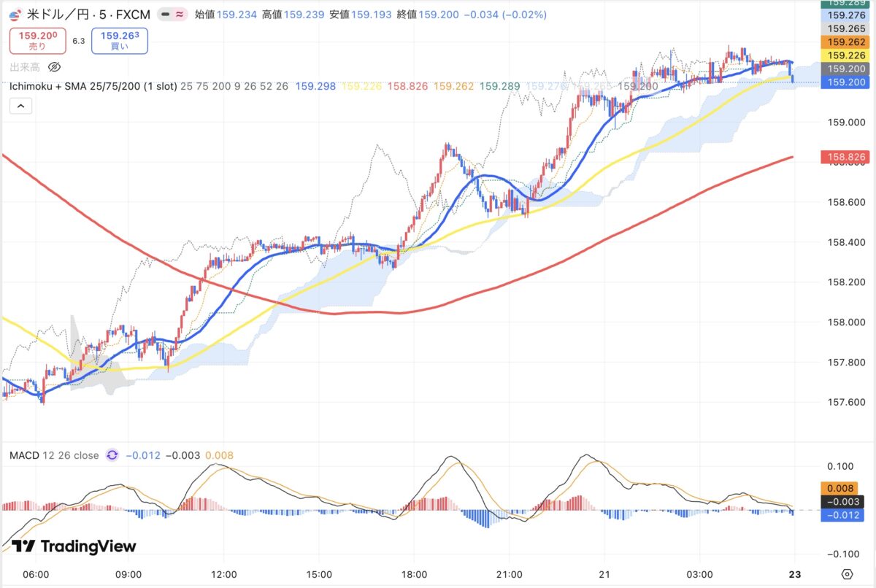Toggle volume (出来高) visibility eye icon
876x588 pixels.
coord(53,67)
